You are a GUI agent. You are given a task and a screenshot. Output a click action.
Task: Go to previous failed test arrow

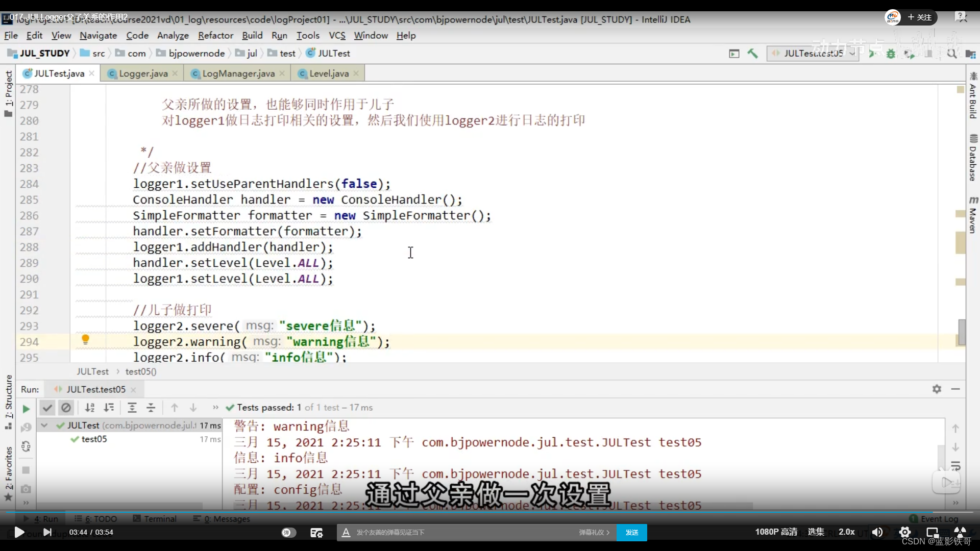pyautogui.click(x=175, y=408)
